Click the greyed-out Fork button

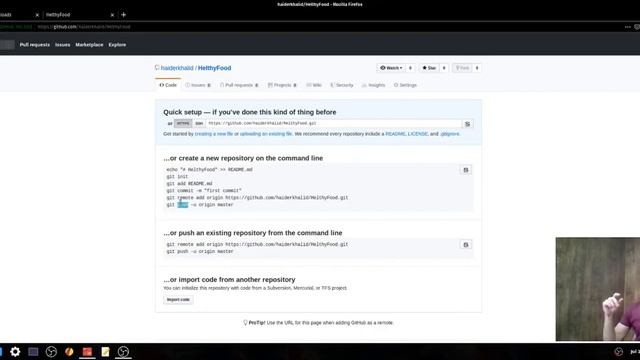click(x=462, y=68)
